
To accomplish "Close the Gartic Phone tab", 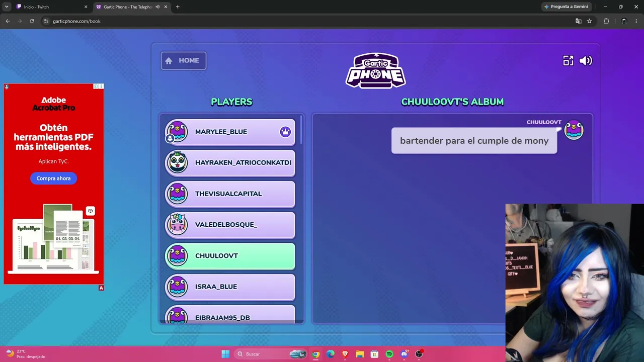I will (166, 7).
